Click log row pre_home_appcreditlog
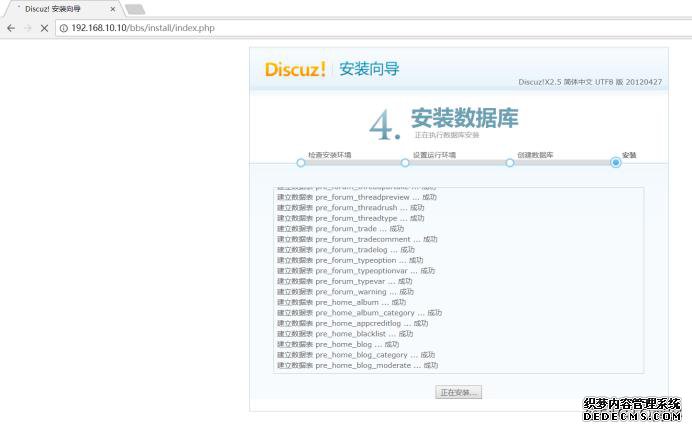This screenshot has width=692, height=431. coord(353,324)
